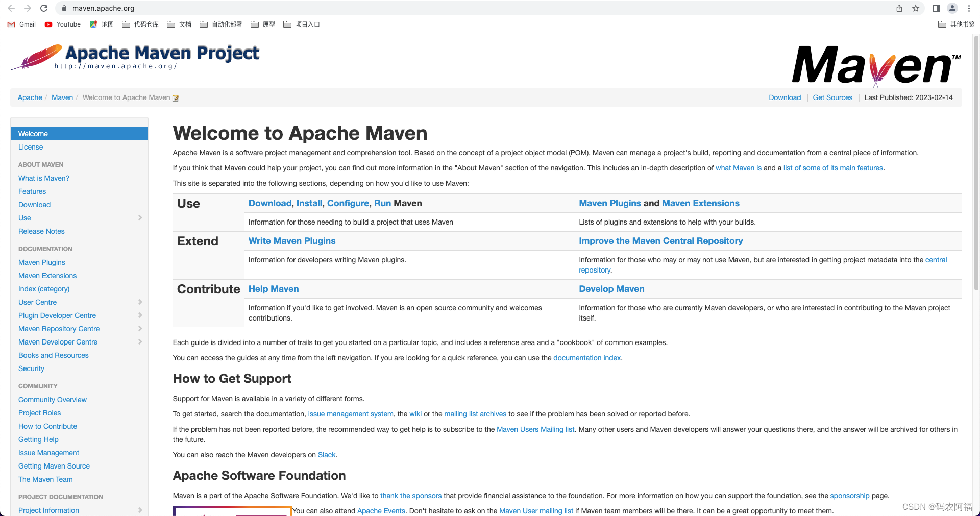Open What is Maven? sidebar item
The width and height of the screenshot is (980, 516).
click(x=44, y=178)
